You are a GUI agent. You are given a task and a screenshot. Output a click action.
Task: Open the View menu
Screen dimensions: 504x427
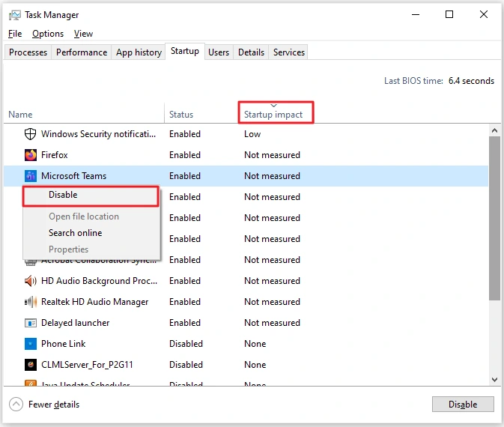pyautogui.click(x=83, y=34)
